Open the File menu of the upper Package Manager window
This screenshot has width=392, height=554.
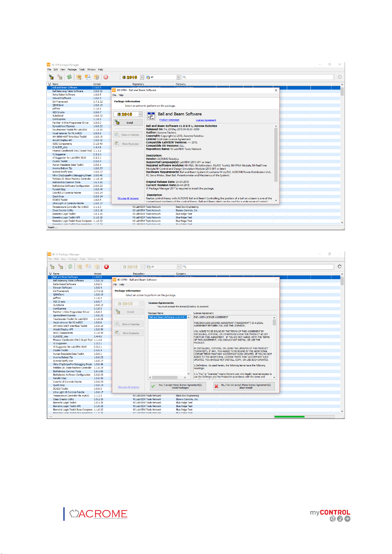pyautogui.click(x=49, y=70)
